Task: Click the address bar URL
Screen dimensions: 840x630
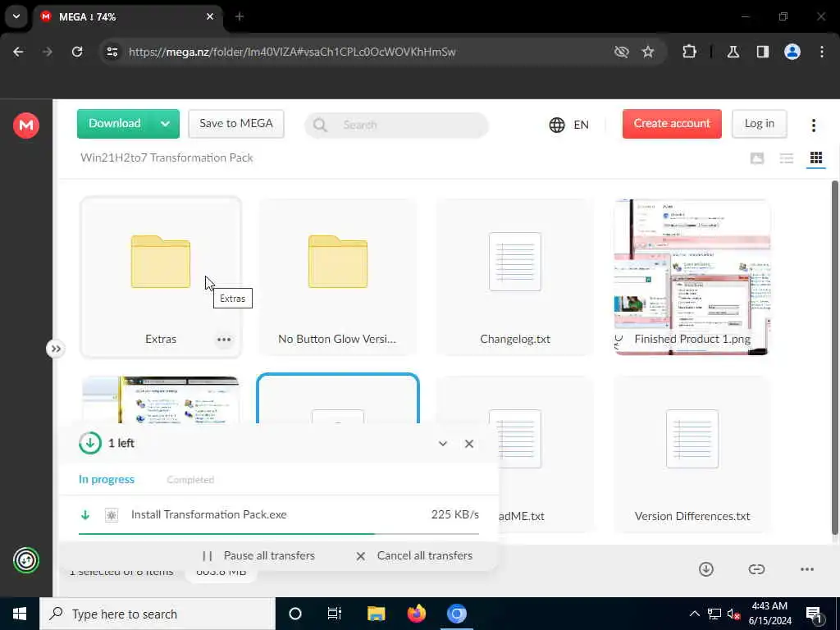Action: pyautogui.click(x=292, y=52)
